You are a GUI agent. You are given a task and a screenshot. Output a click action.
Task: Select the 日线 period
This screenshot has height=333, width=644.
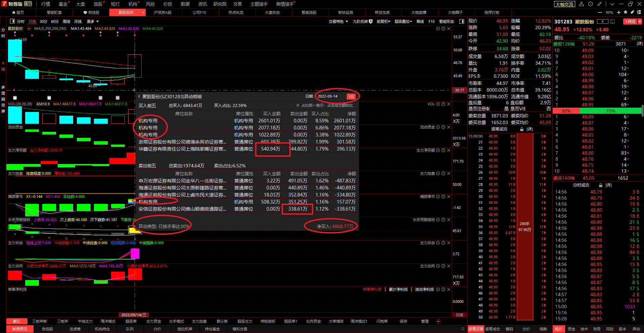tap(32, 21)
